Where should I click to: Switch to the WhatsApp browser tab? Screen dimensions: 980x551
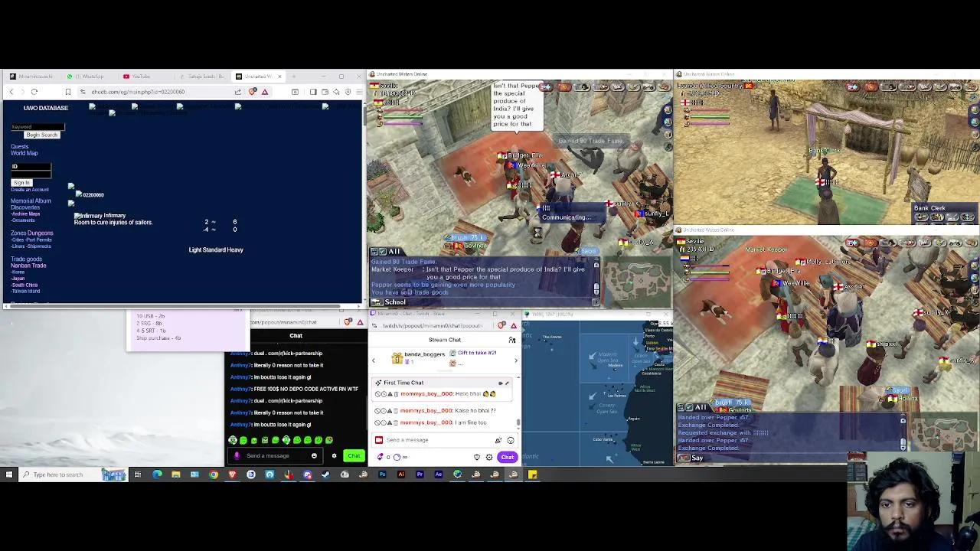[x=88, y=77]
